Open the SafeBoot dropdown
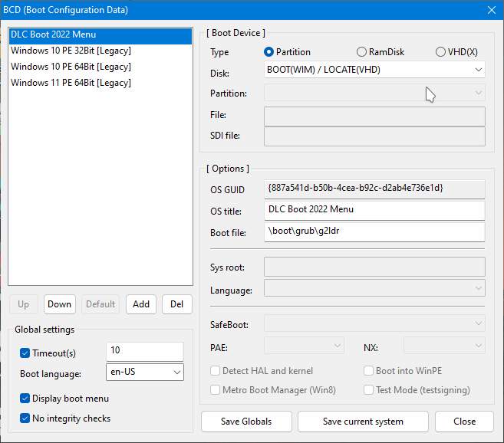Image resolution: width=504 pixels, height=443 pixels. point(374,323)
